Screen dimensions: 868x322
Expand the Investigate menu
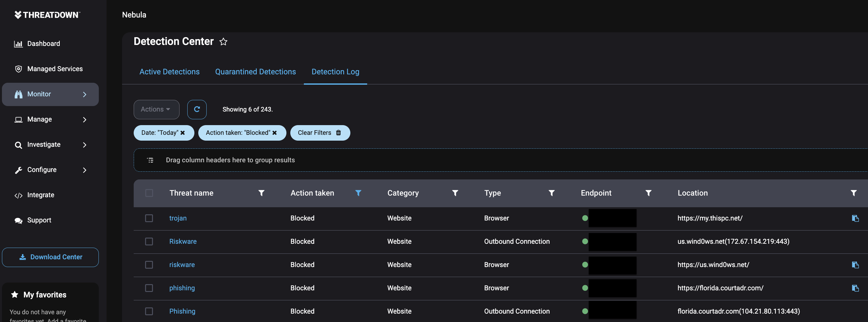[50, 145]
